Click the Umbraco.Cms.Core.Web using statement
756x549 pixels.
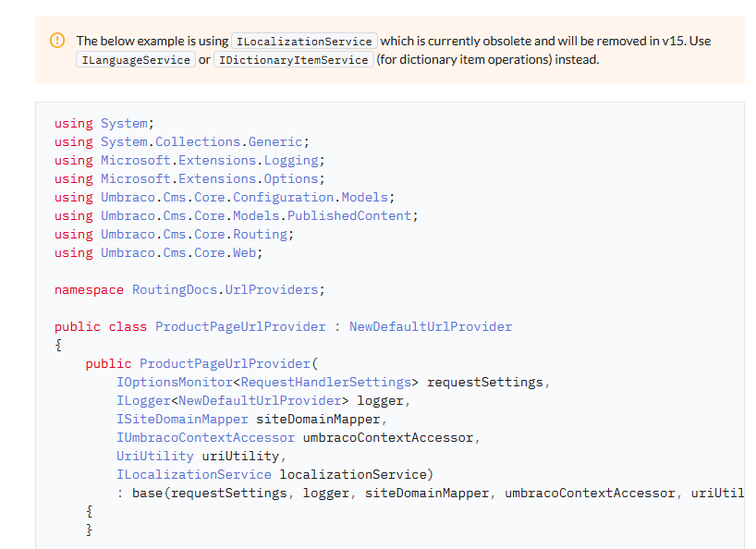coord(181,252)
